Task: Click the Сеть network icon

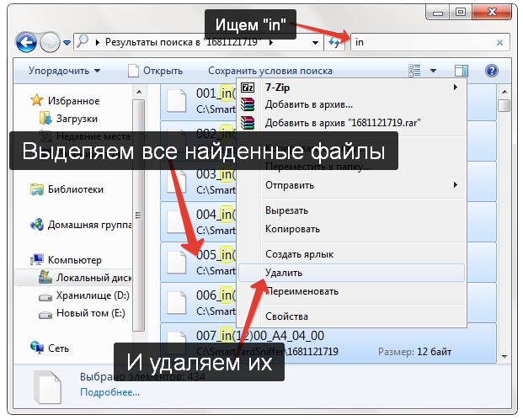Action: (x=37, y=348)
